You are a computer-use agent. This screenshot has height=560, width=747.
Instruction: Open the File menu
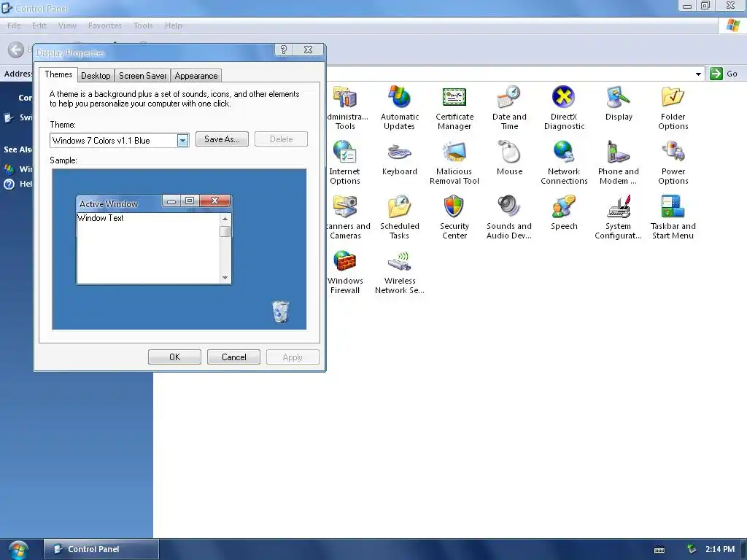pos(14,26)
